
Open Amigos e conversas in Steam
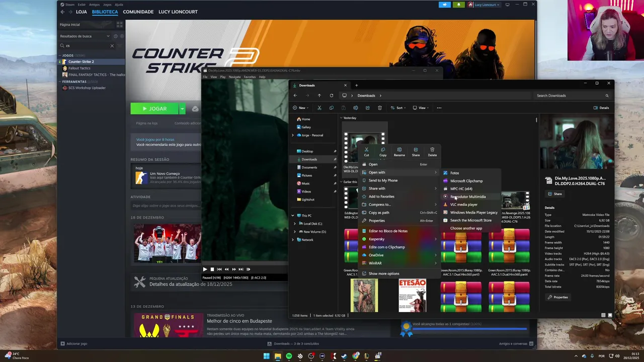[x=516, y=344]
